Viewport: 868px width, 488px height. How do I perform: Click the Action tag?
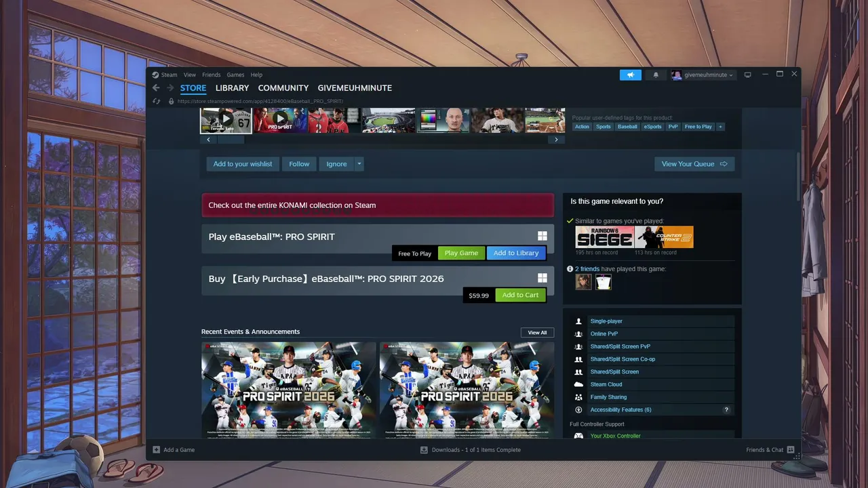(582, 127)
